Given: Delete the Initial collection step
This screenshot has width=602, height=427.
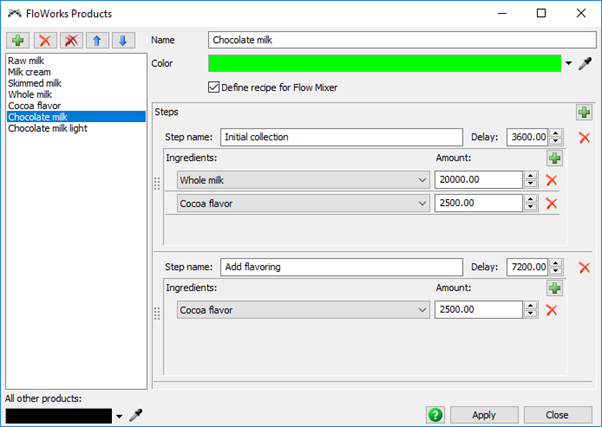Looking at the screenshot, I should [584, 137].
